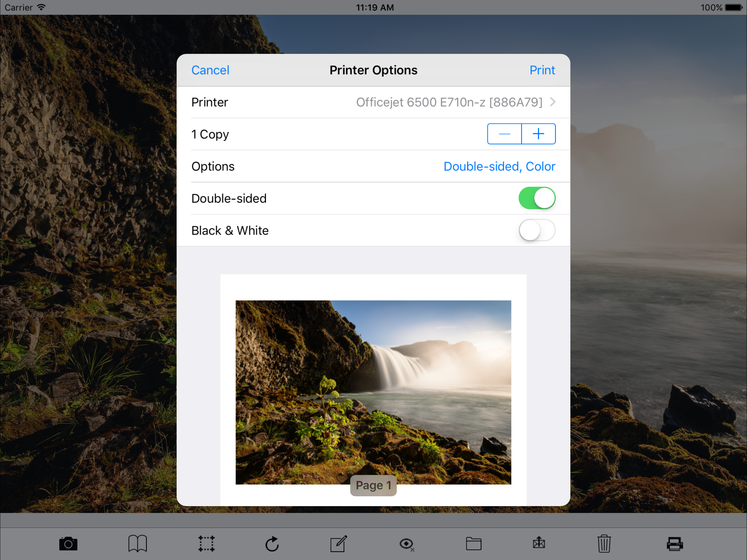Tap the camera icon in the bottom toolbar
747x560 pixels.
68,544
